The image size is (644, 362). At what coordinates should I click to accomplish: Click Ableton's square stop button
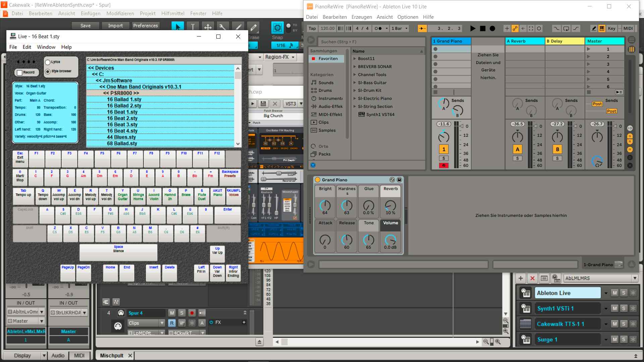pos(483,28)
